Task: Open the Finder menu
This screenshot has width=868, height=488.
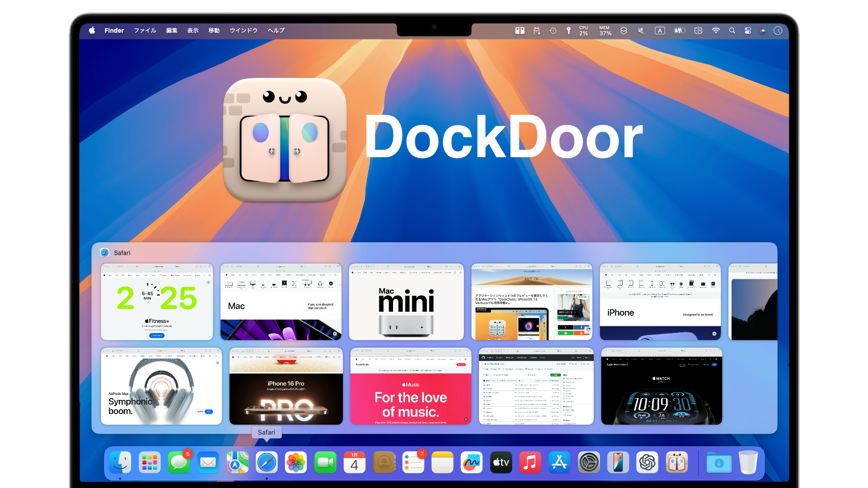Action: [114, 31]
